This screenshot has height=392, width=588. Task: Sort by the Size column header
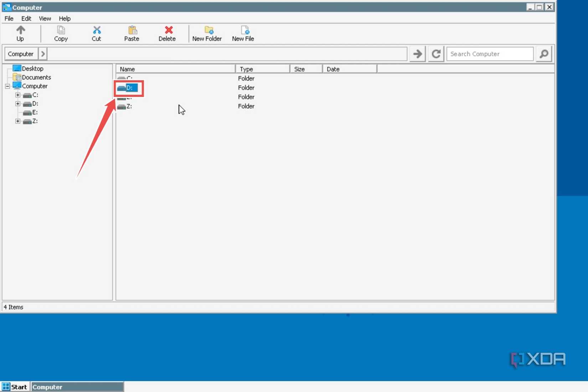(306, 69)
